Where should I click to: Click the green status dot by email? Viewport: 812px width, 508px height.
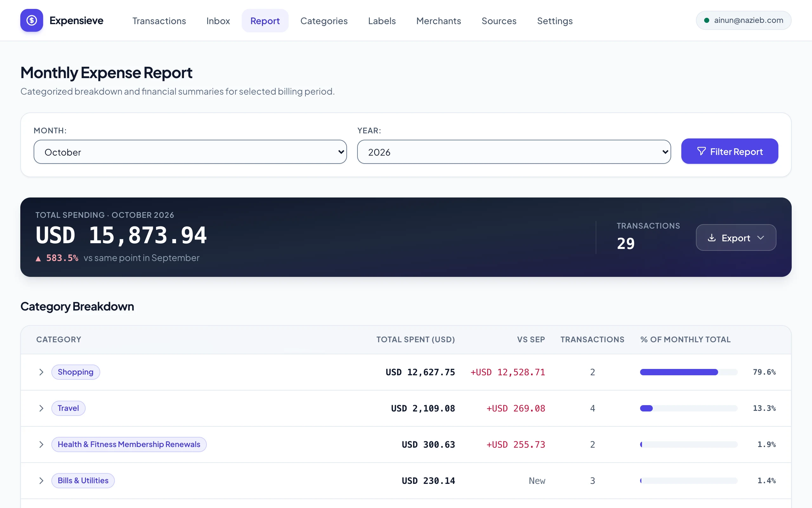(707, 21)
